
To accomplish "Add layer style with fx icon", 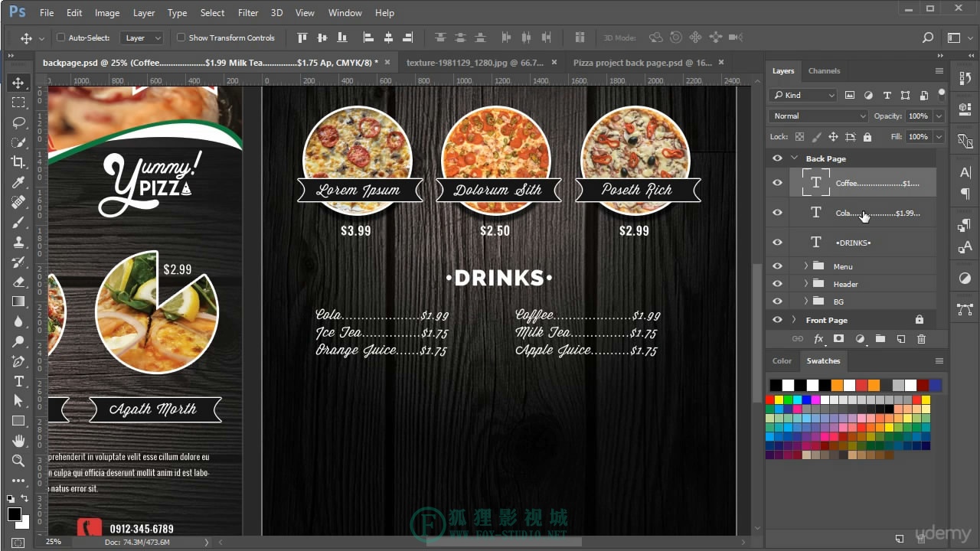I will (818, 338).
